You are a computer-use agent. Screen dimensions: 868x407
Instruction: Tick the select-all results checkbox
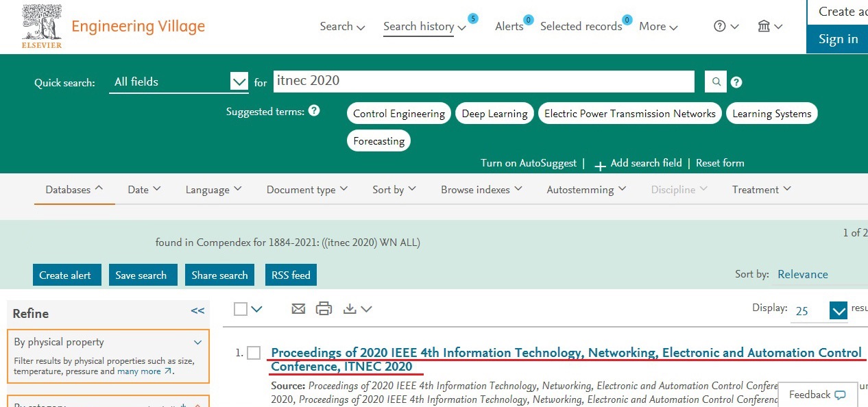pos(240,309)
